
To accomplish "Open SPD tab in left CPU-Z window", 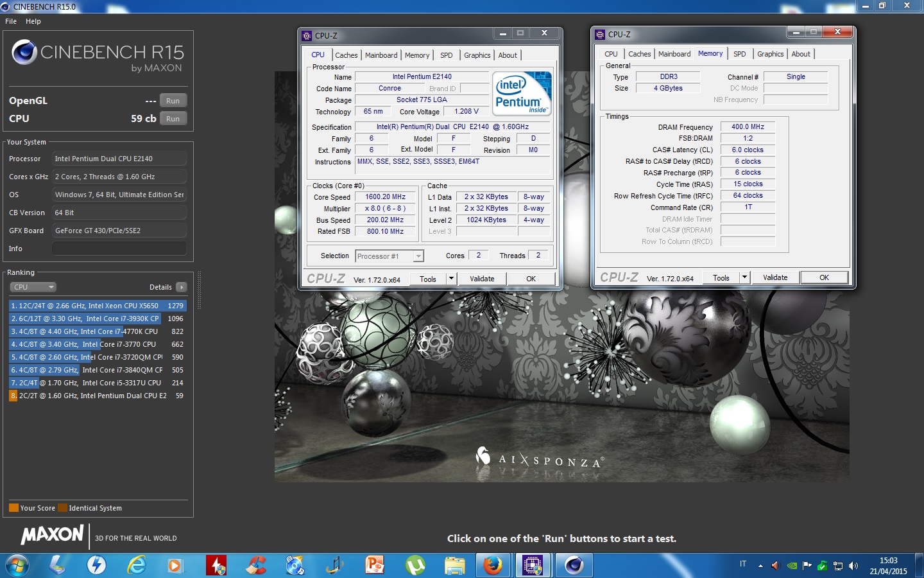I will (447, 55).
